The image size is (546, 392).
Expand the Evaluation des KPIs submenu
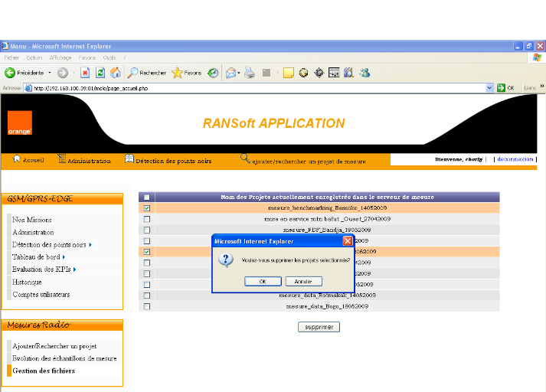tap(75, 269)
